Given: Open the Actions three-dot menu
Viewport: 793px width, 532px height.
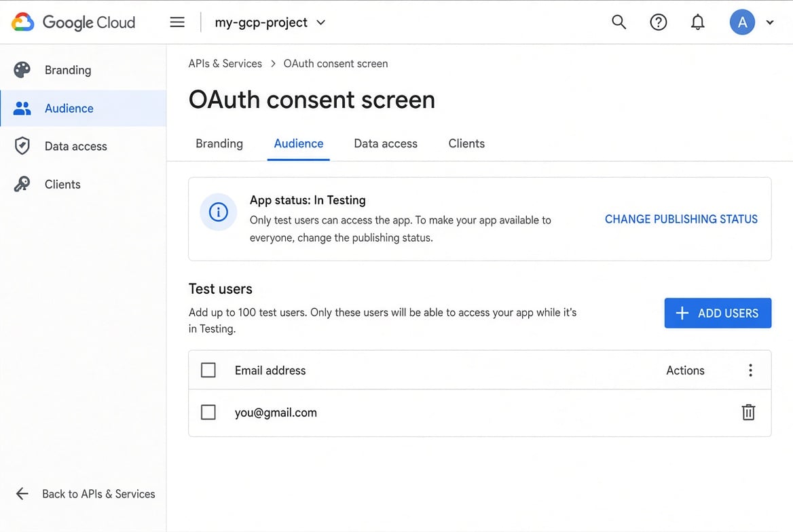Looking at the screenshot, I should pyautogui.click(x=750, y=370).
